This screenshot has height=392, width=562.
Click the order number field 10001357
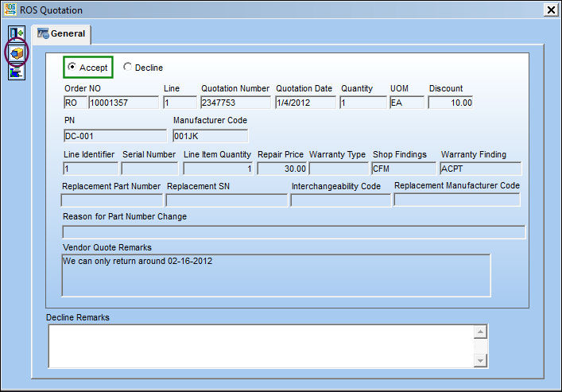tap(123, 103)
